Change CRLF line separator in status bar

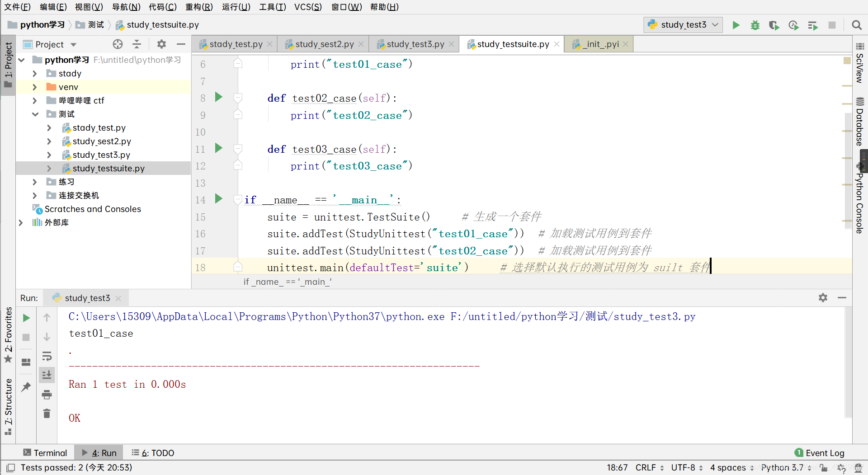[650, 467]
